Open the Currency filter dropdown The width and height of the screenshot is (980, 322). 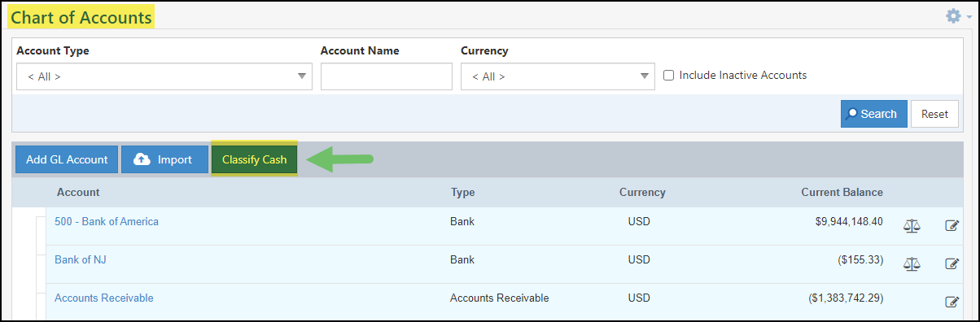click(558, 76)
